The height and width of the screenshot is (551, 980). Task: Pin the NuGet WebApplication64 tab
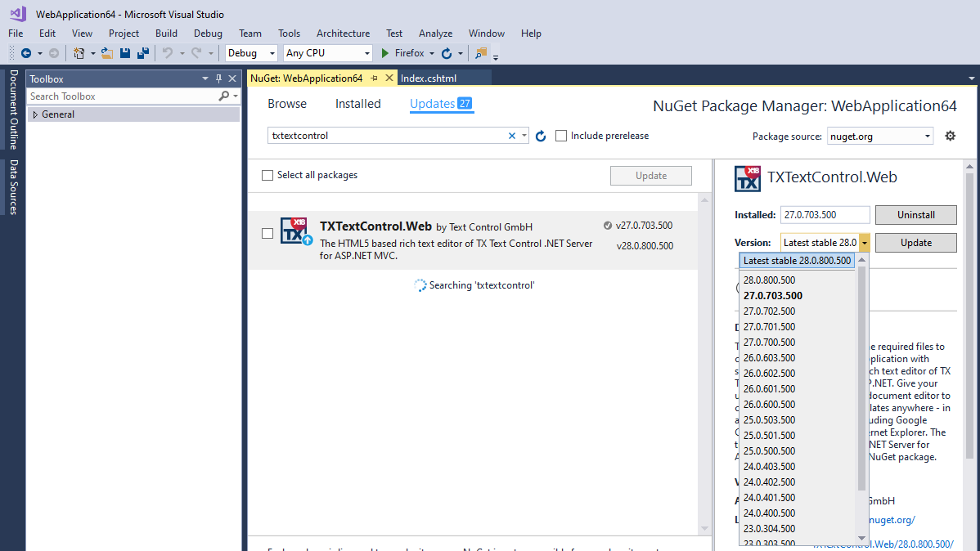pos(375,78)
